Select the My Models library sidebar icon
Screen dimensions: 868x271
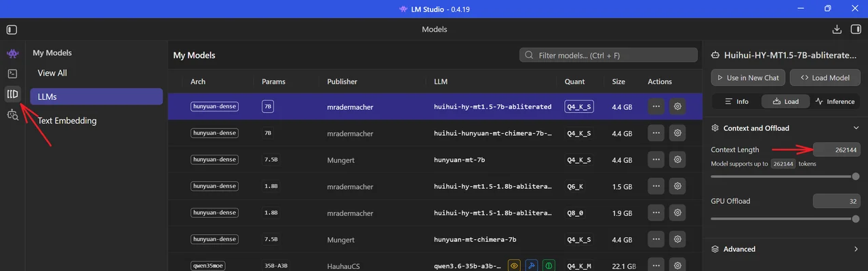pyautogui.click(x=12, y=94)
